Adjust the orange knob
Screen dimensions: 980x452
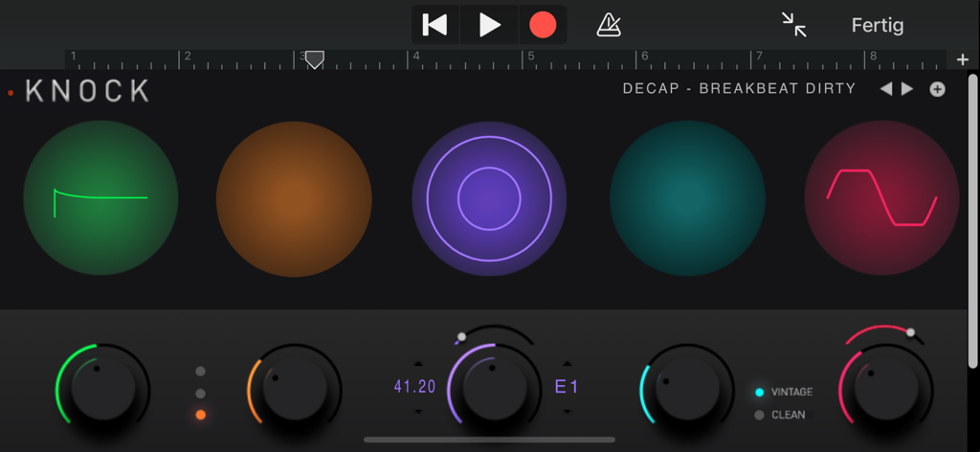click(295, 389)
